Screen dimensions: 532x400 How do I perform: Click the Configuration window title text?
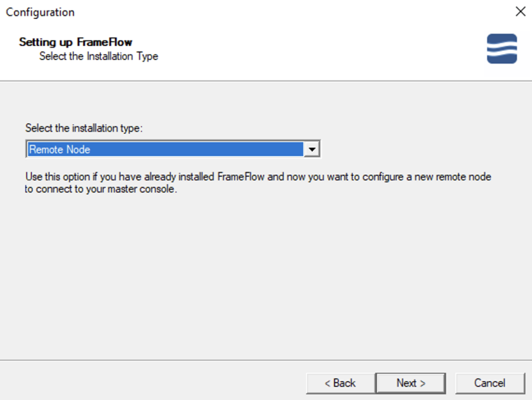[40, 12]
